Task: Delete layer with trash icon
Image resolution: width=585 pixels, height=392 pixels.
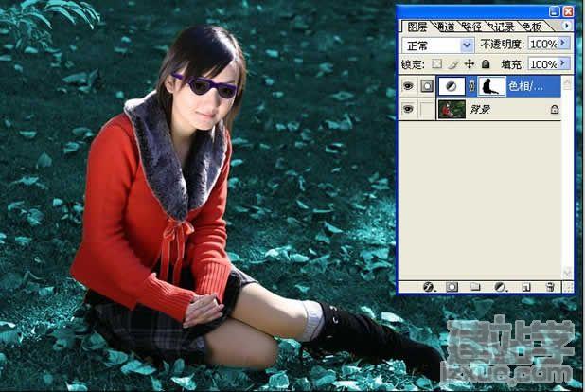Action: tap(550, 287)
